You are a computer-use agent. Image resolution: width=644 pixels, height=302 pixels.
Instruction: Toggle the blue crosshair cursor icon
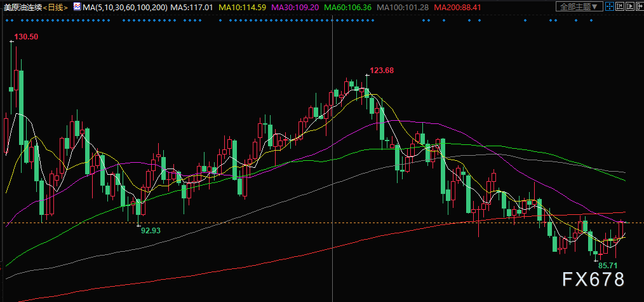pos(610,6)
